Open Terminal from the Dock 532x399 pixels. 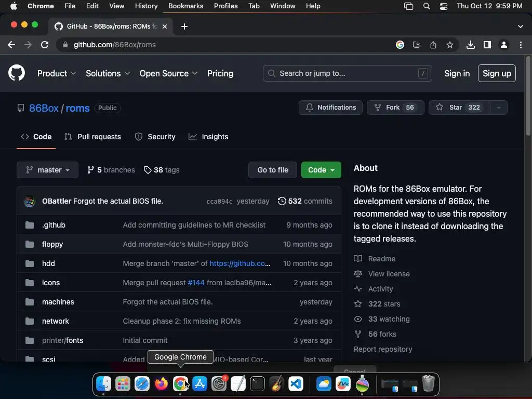257,384
